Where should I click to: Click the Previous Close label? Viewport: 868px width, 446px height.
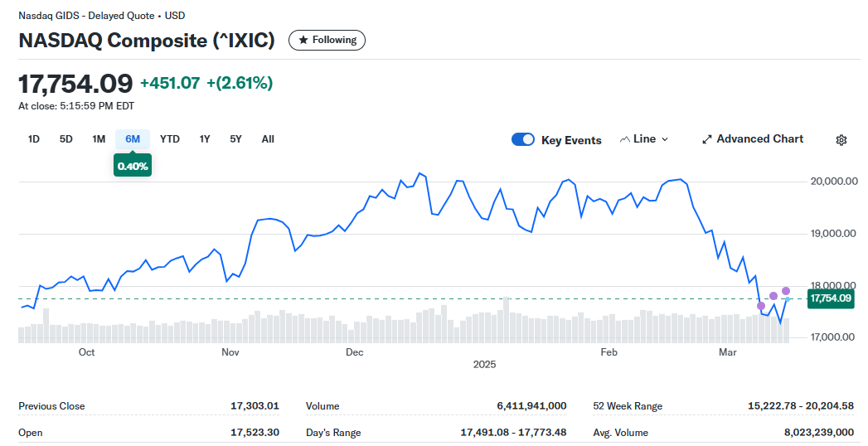[51, 406]
